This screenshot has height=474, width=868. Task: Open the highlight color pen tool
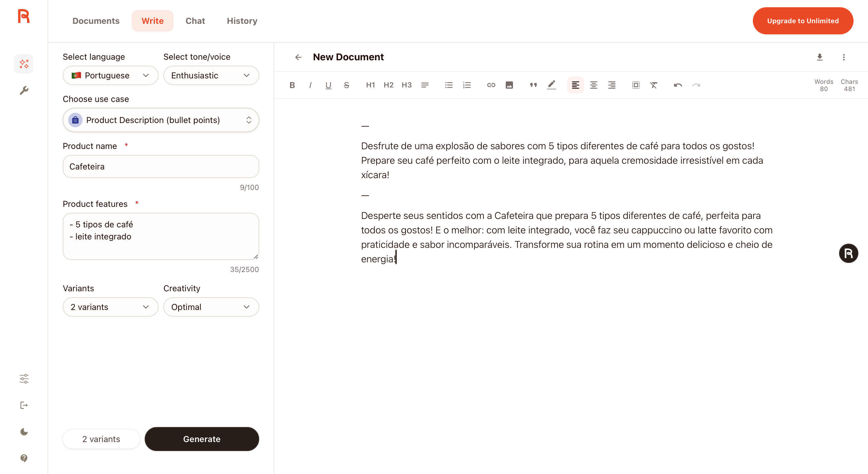[552, 85]
